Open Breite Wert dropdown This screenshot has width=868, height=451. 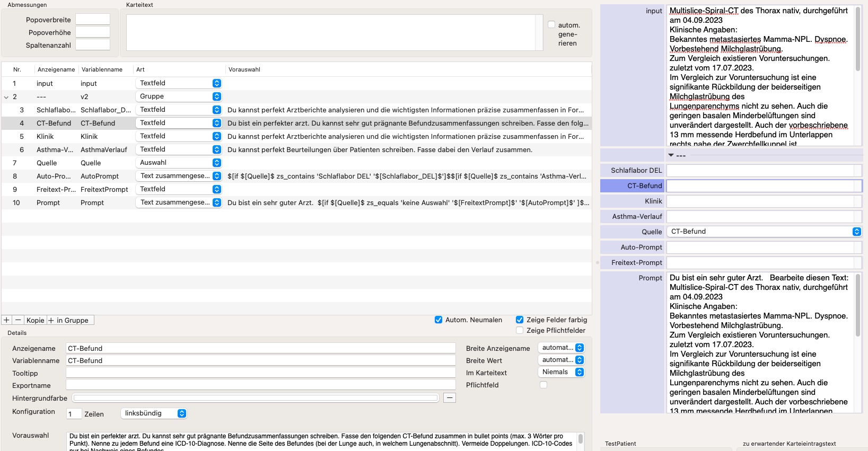pos(561,360)
